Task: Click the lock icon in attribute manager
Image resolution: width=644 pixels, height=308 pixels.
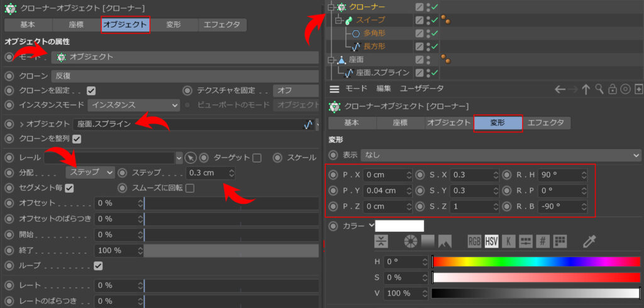Action: tap(613, 89)
